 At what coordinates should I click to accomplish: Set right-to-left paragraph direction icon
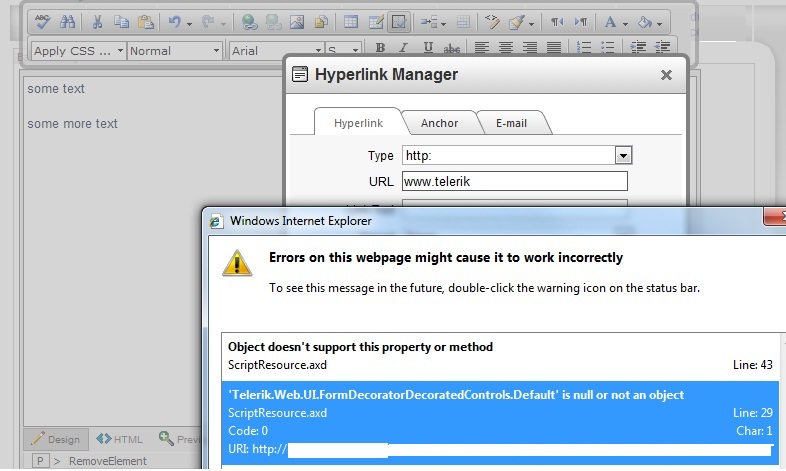tap(556, 22)
